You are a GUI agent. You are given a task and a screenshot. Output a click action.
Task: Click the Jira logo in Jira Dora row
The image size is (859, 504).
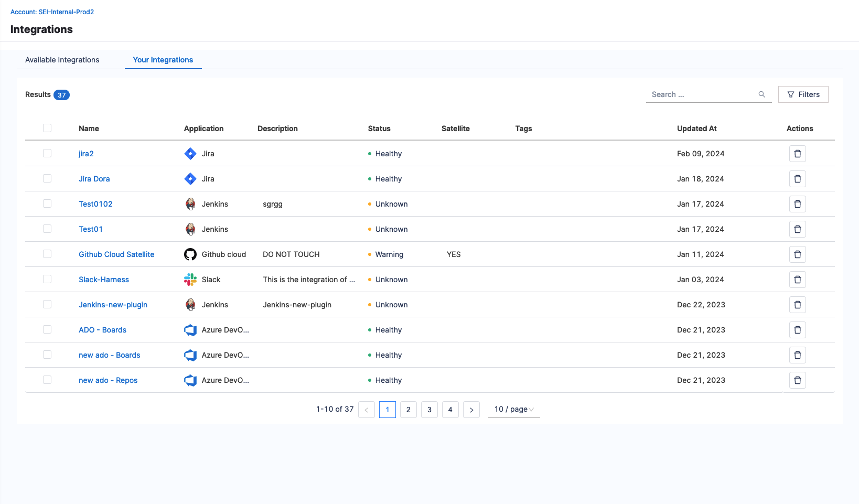tap(190, 179)
